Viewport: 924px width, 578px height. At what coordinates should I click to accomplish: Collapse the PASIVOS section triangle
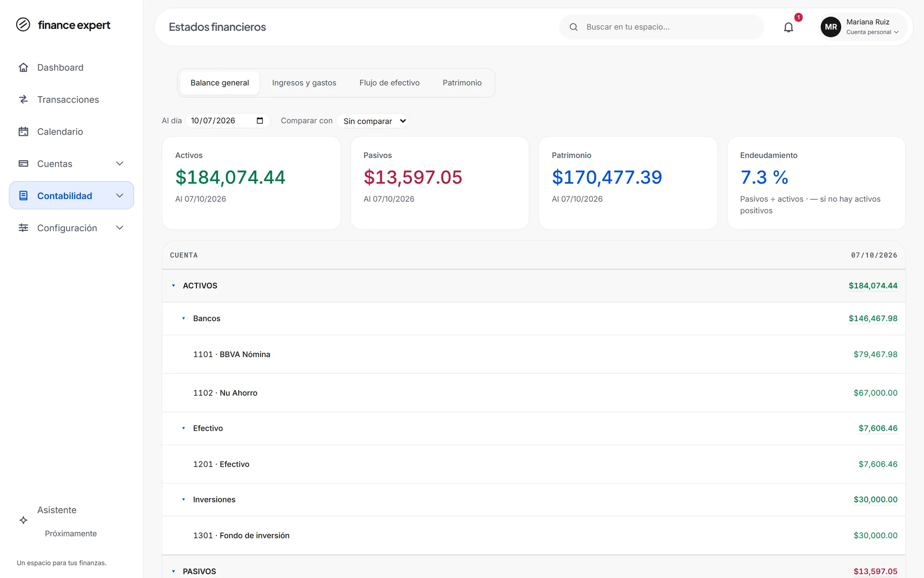(174, 571)
